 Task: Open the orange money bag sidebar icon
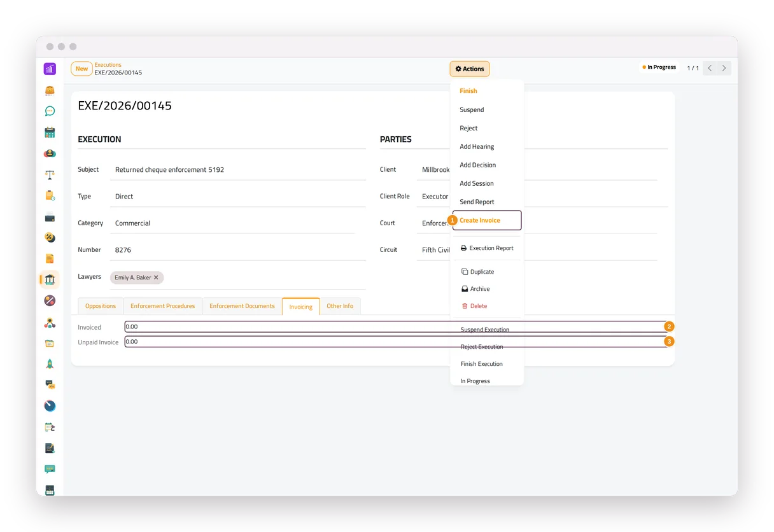click(x=50, y=90)
